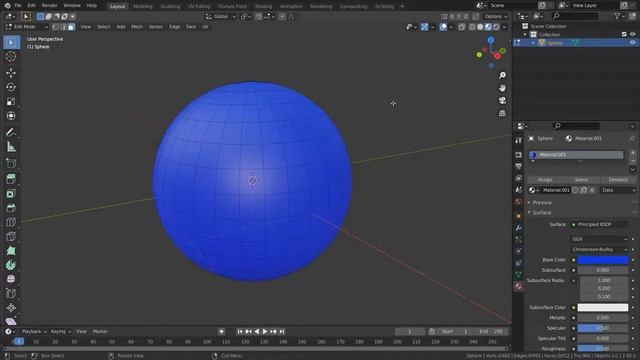
Task: Switch to wireframe viewport shading
Action: (x=472, y=27)
